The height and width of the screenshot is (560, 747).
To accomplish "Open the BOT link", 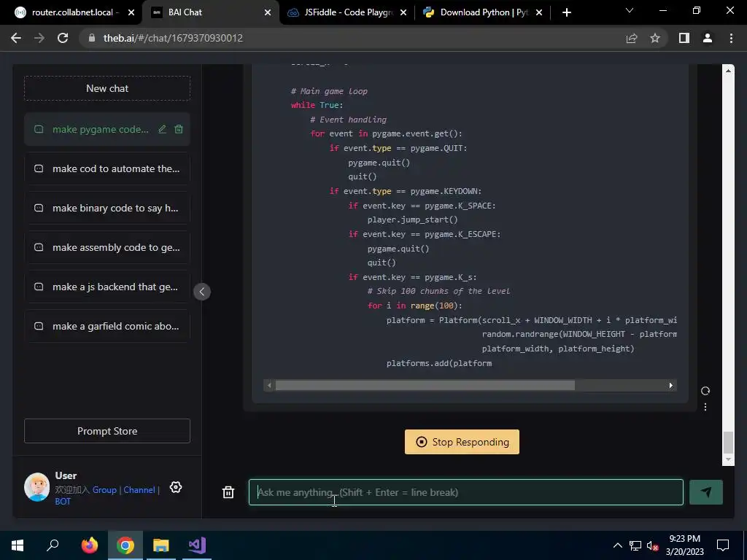I will [63, 502].
